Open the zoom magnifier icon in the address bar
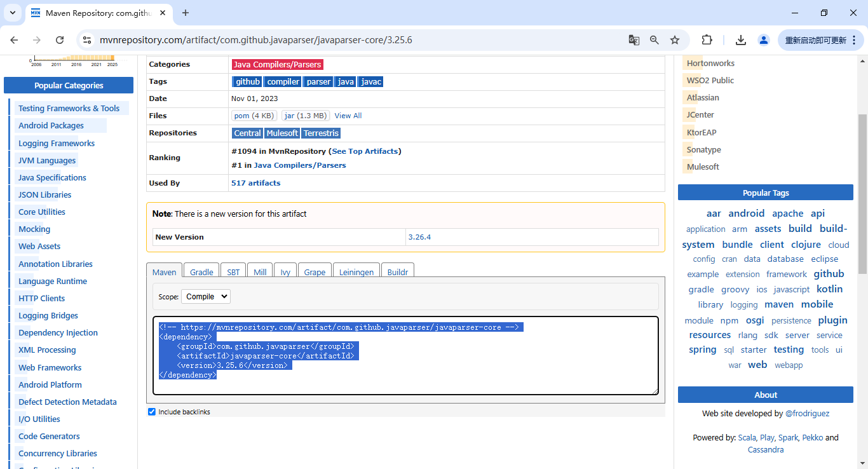Screen dimensions: 868x469 pos(654,40)
